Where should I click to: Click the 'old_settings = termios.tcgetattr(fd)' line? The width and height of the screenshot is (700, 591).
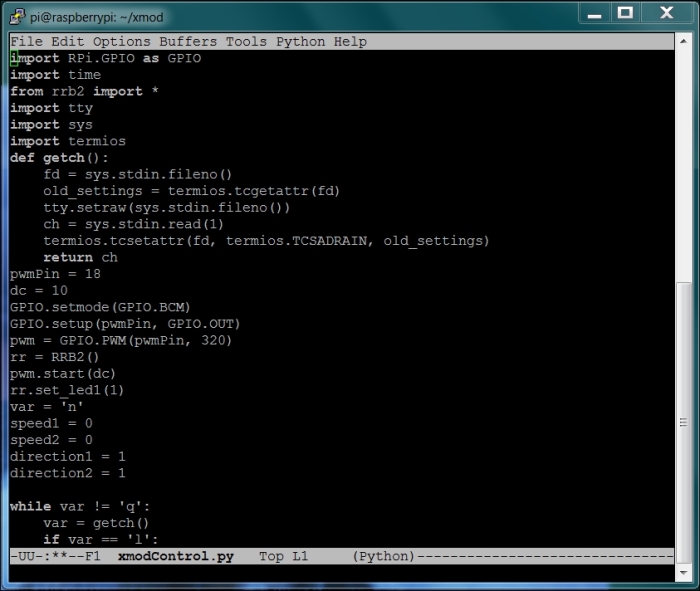192,191
